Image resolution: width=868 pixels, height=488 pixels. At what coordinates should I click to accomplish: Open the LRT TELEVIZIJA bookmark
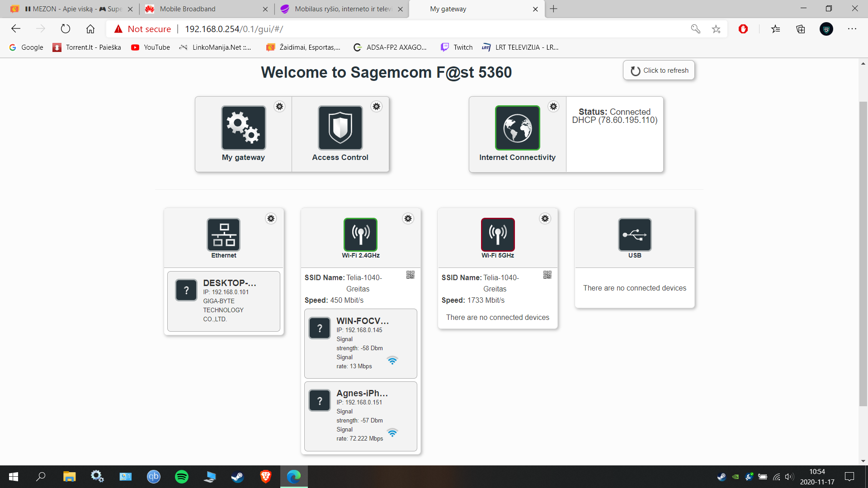pos(520,47)
